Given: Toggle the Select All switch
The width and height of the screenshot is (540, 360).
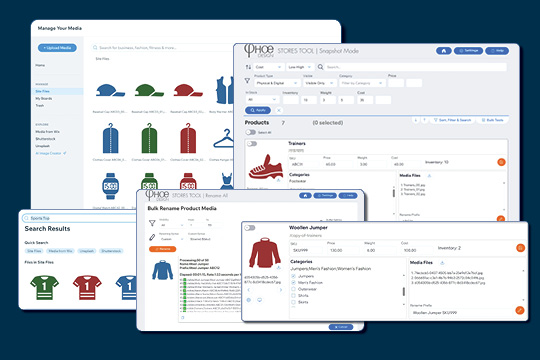Looking at the screenshot, I should 251,132.
